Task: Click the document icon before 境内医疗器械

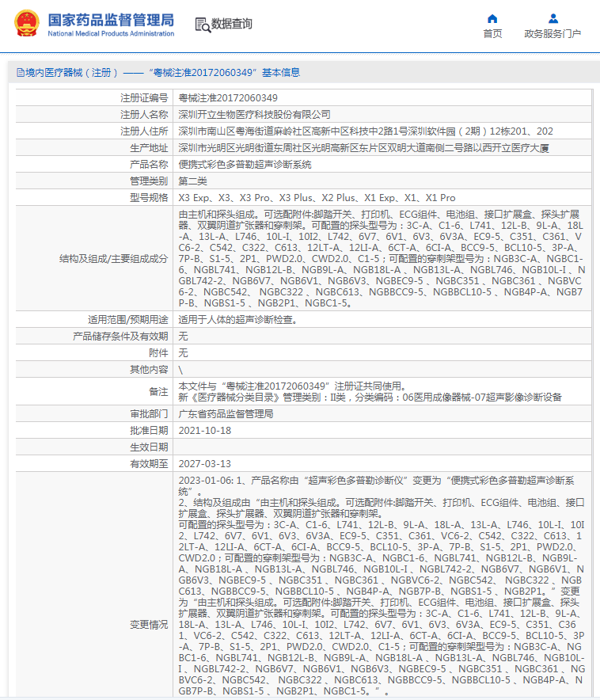Action: (x=21, y=72)
